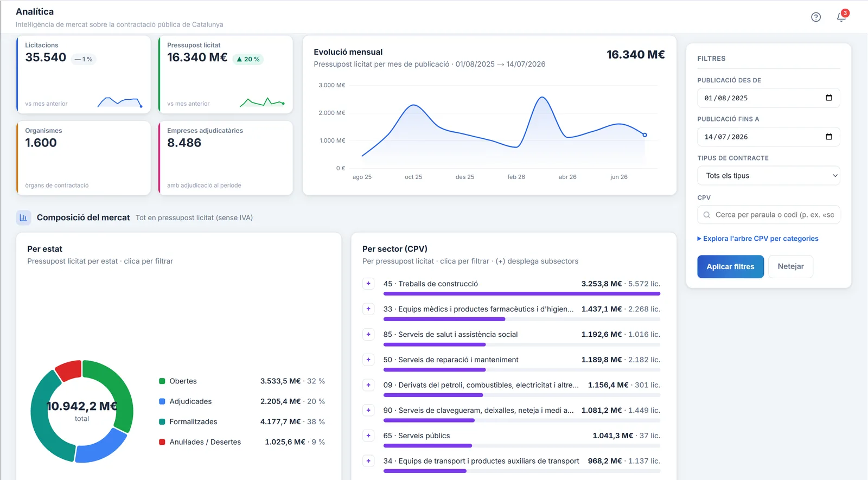Open the help question mark icon
The height and width of the screenshot is (480, 868).
click(816, 17)
